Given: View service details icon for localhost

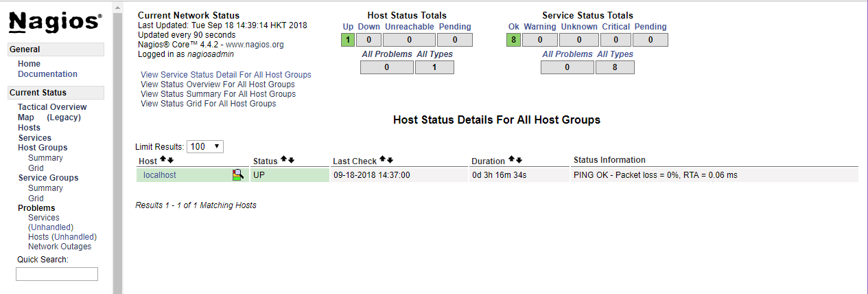Looking at the screenshot, I should click(237, 175).
